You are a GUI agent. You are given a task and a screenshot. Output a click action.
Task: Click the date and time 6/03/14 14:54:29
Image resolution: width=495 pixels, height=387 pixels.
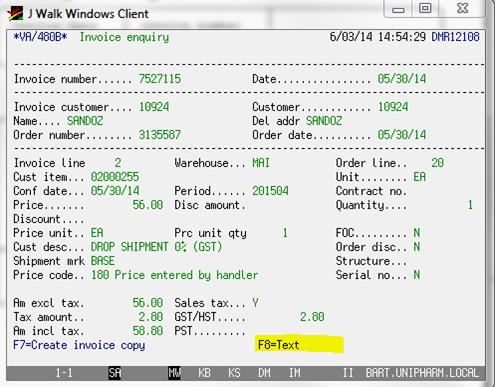(x=378, y=37)
